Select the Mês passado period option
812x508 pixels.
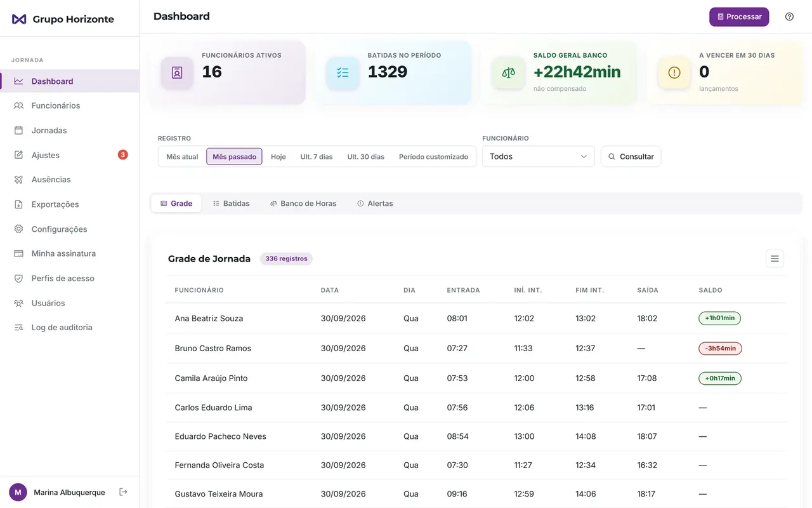[x=234, y=157]
